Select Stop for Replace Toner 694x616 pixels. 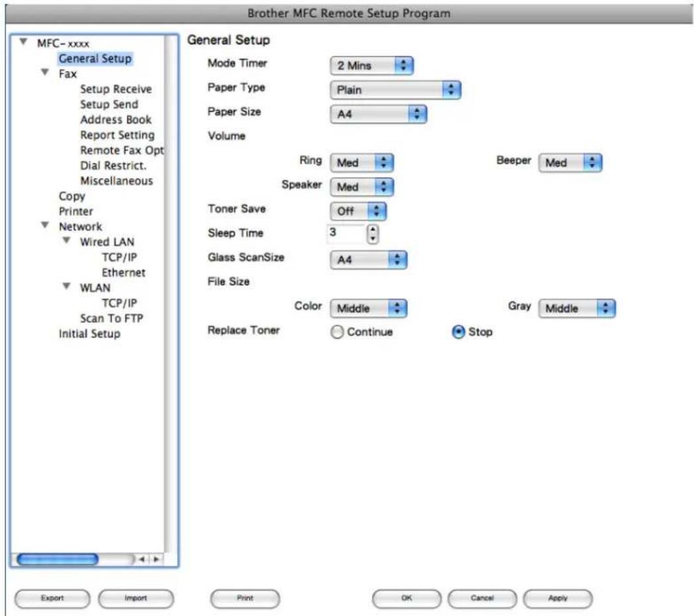[458, 332]
